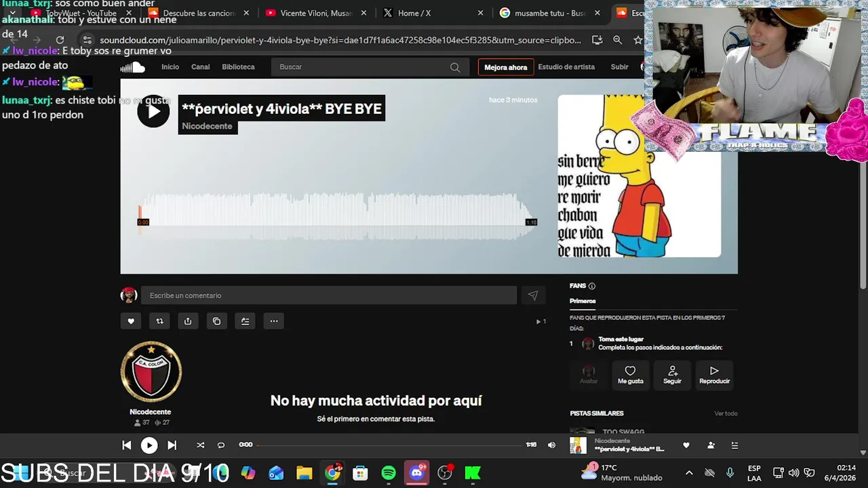868x488 pixels.
Task: Switch to the Vicente Viloni YouTube tab
Action: (316, 13)
